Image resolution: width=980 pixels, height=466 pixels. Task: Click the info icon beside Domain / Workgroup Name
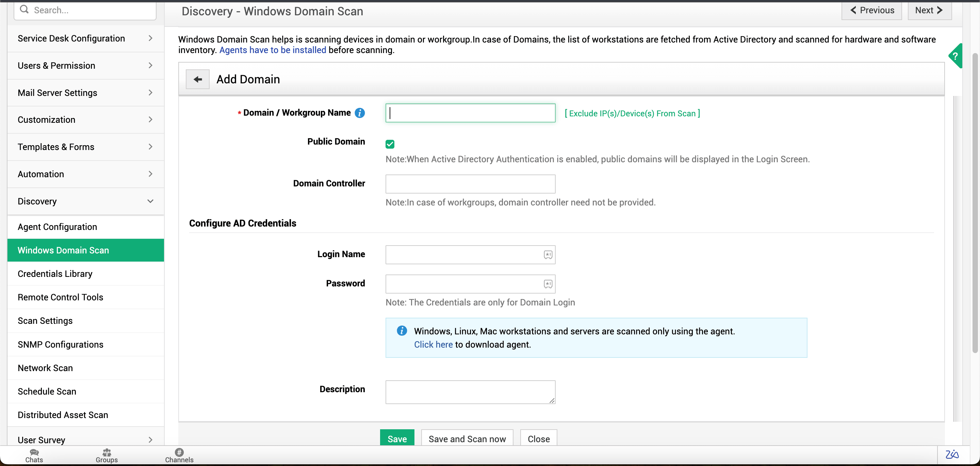coord(359,113)
